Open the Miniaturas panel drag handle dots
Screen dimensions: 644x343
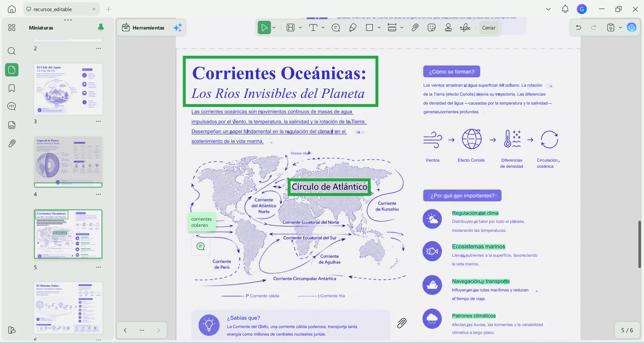(x=68, y=20)
